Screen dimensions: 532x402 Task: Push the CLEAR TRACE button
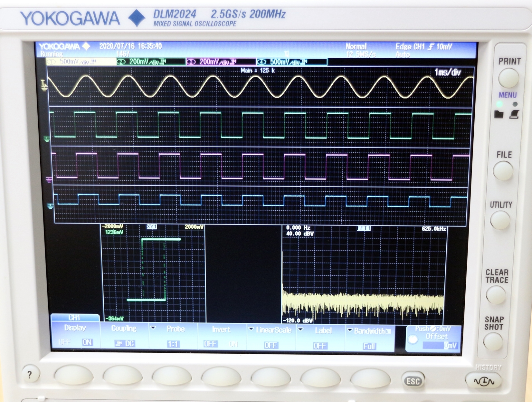pos(496,295)
